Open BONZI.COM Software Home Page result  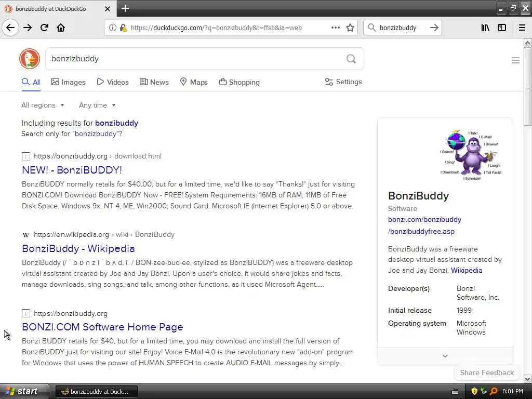point(102,327)
